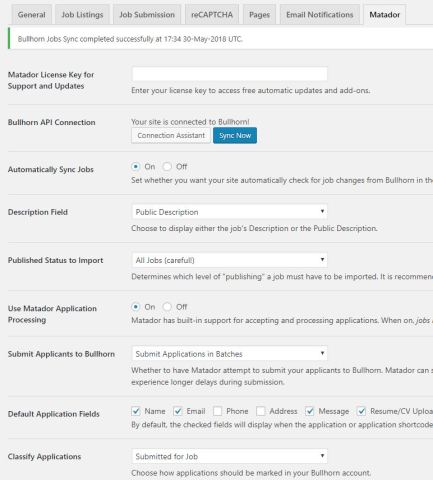Image resolution: width=433 pixels, height=480 pixels.
Task: Click the 'Classify Applications' label
Action: pos(44,456)
